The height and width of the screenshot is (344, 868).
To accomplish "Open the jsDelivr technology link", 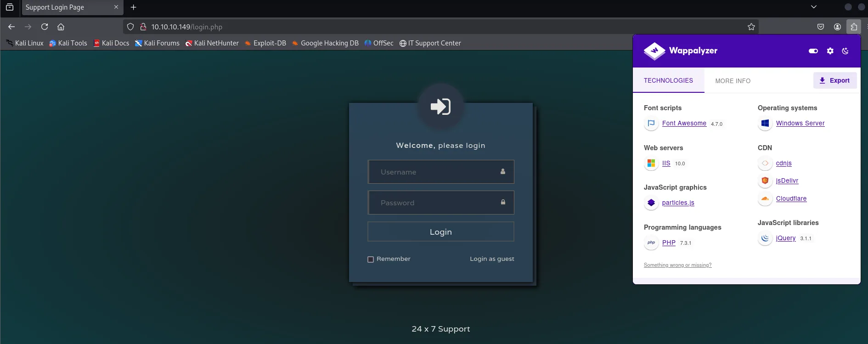I will point(787,181).
